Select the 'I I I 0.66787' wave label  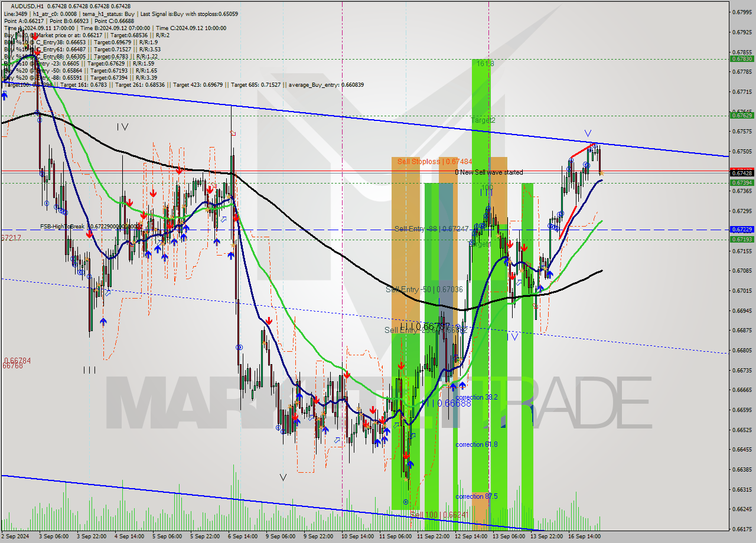(425, 326)
